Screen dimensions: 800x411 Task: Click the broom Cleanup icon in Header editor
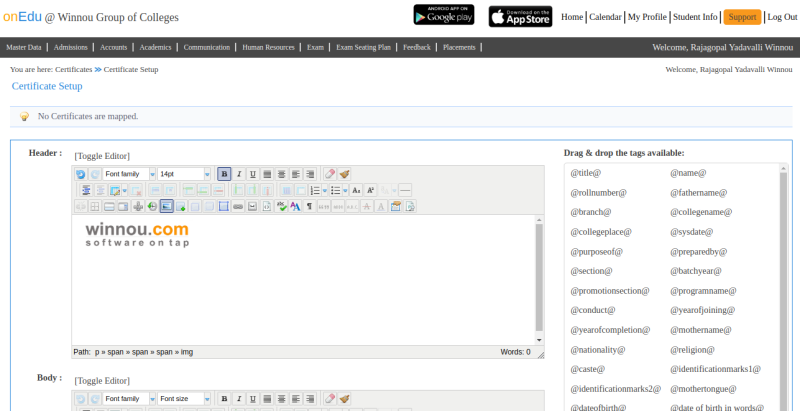(x=344, y=174)
